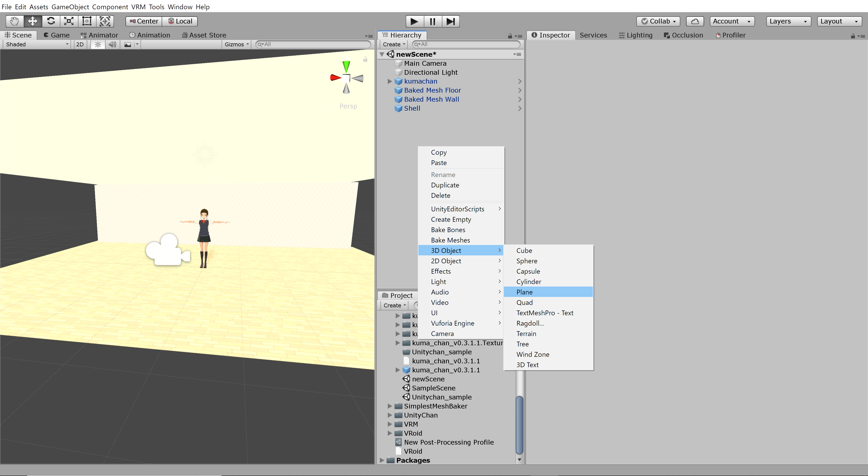Expand the kumachan hierarchy item

tap(390, 81)
